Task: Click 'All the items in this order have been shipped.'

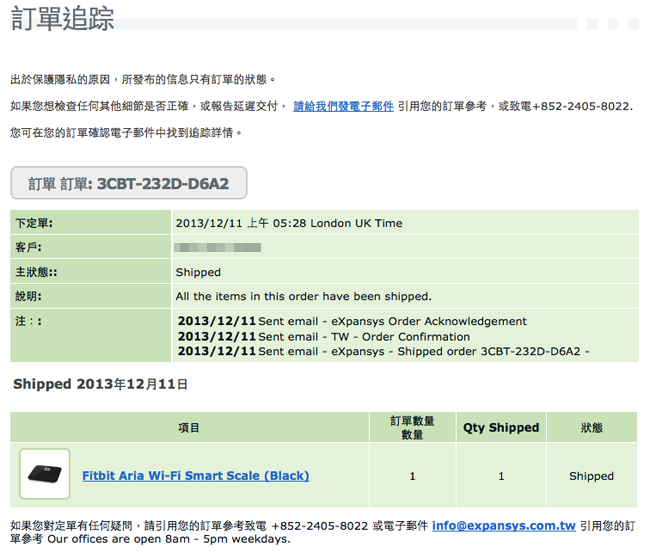Action: point(303,297)
